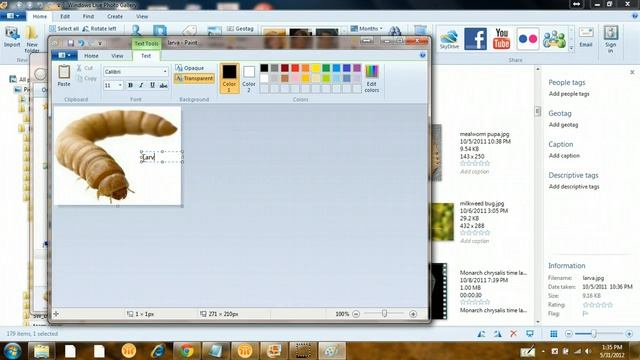This screenshot has width=640, height=360.
Task: Click Add geotag link
Action: pos(563,125)
